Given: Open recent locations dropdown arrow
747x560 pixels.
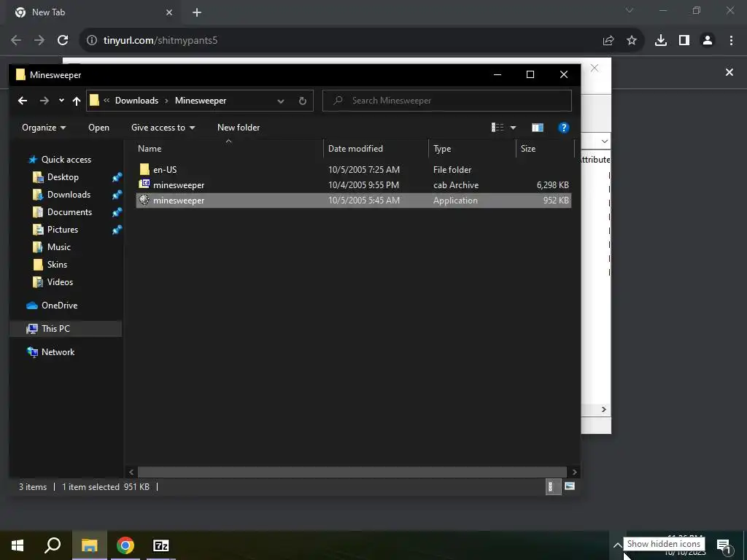Looking at the screenshot, I should (61, 101).
